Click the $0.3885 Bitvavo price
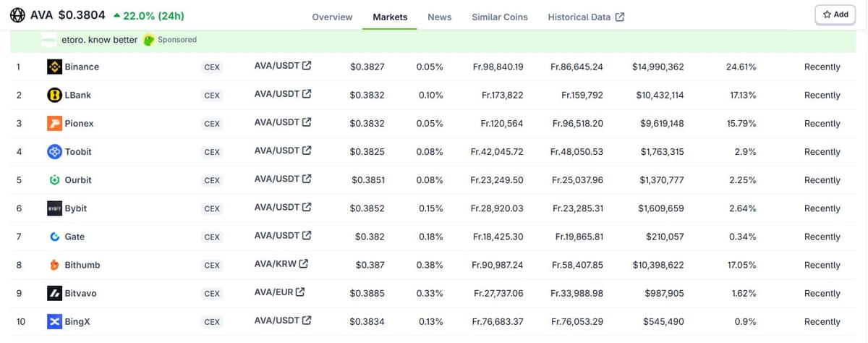 coord(367,293)
